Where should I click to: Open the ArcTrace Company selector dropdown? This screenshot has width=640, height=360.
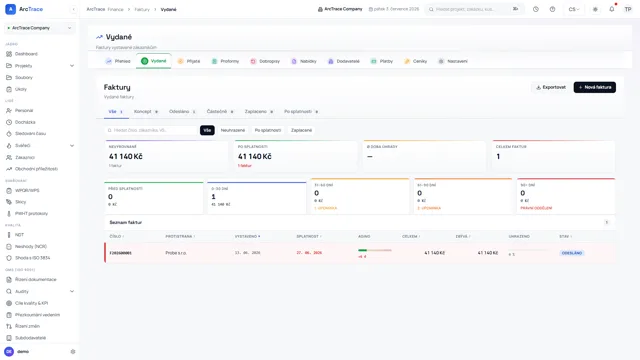pyautogui.click(x=40, y=28)
